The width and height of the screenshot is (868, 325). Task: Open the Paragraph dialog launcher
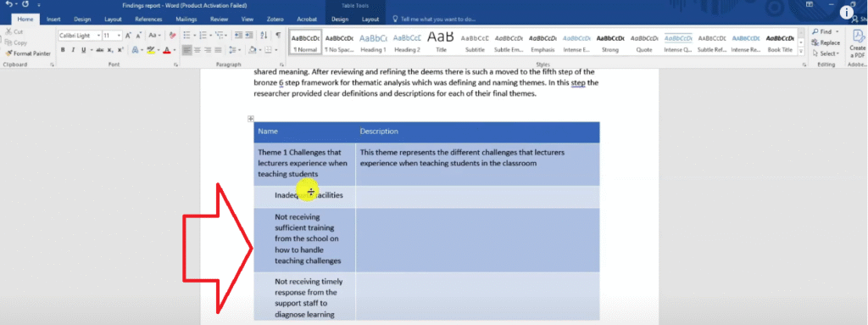pos(282,64)
